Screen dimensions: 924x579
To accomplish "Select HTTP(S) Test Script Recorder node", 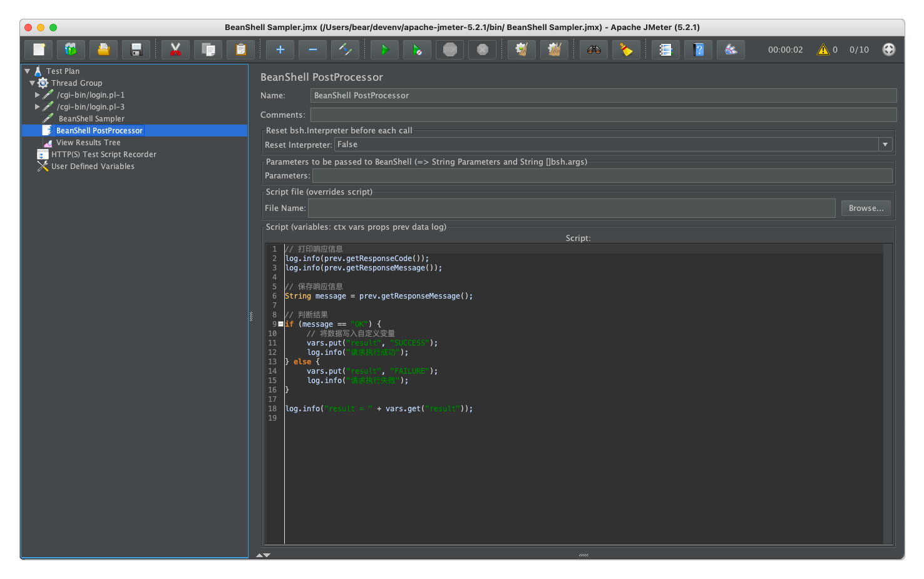I will tap(104, 155).
